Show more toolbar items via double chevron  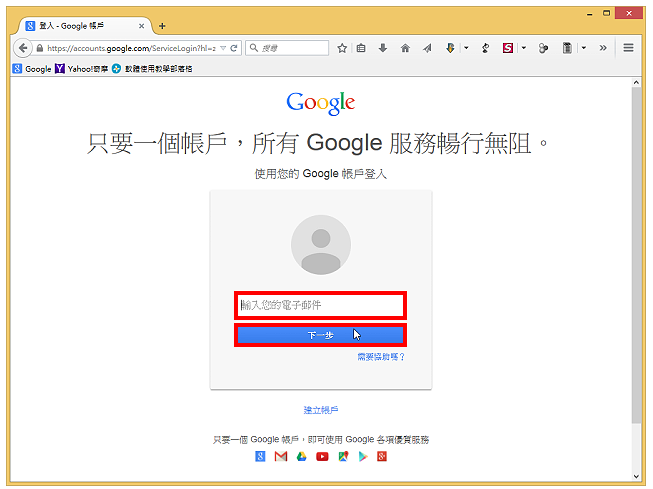[603, 48]
